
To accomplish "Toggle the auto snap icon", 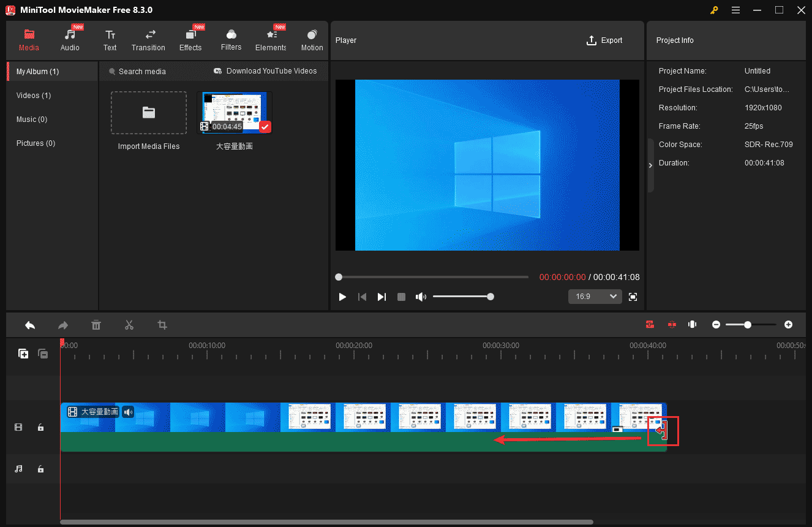I will coord(650,324).
